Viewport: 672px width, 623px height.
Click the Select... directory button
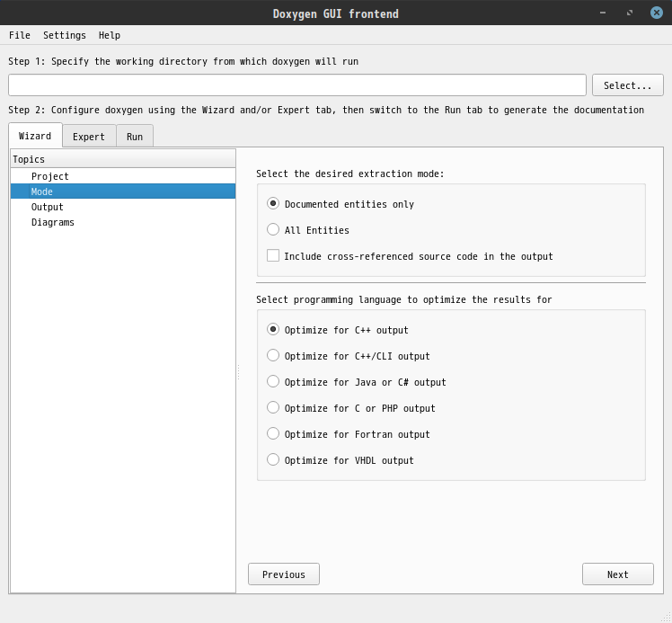click(x=627, y=85)
